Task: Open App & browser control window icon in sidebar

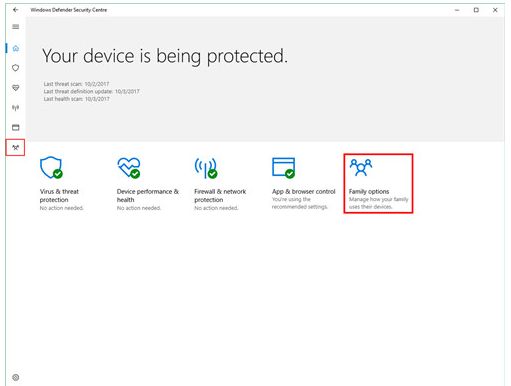Action: point(15,127)
